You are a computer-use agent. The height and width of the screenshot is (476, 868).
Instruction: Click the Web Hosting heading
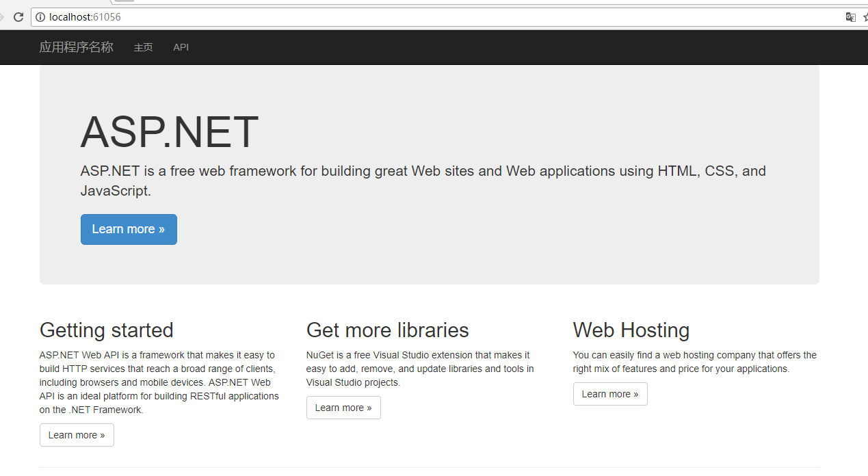[x=631, y=330]
